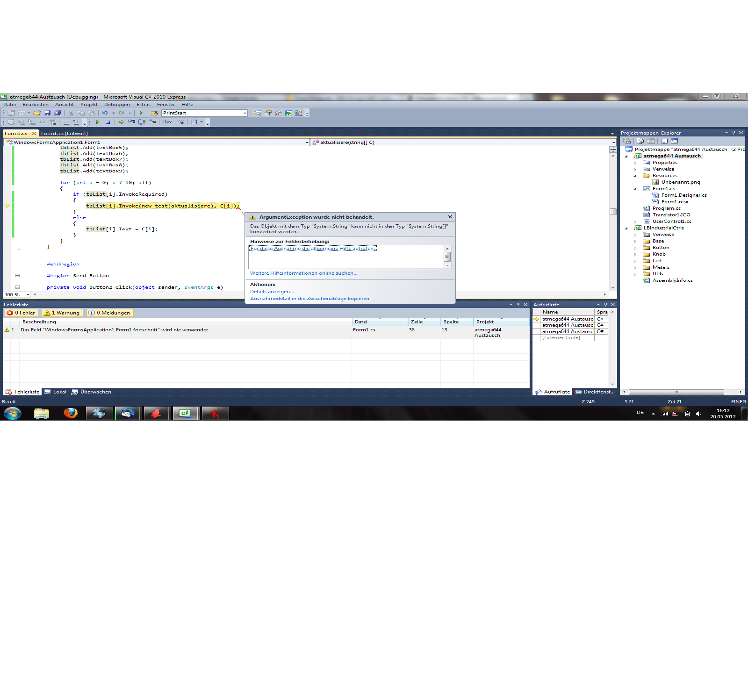
Task: Open Firefox from the taskbar
Action: [71, 413]
